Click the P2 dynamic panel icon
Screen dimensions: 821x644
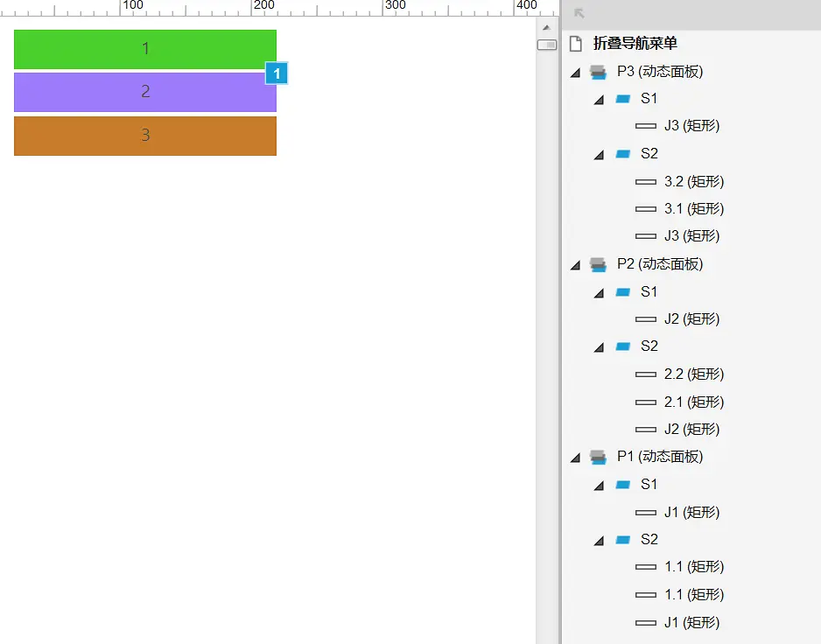coord(598,264)
